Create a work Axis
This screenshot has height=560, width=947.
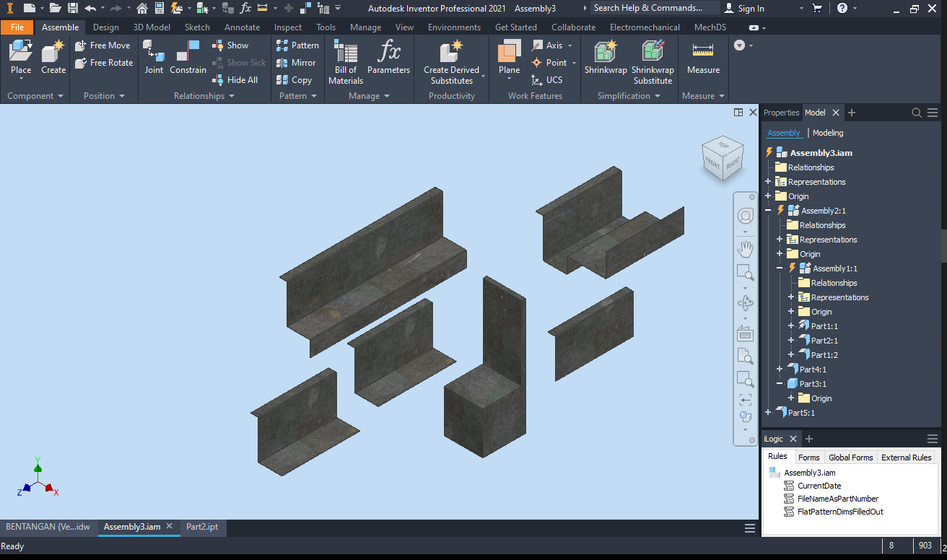coord(548,45)
